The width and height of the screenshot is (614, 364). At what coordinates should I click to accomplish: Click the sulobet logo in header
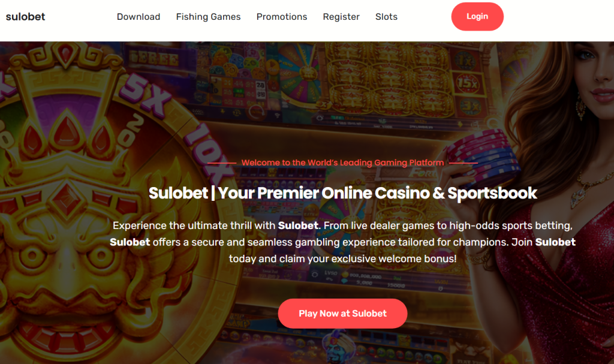[25, 17]
